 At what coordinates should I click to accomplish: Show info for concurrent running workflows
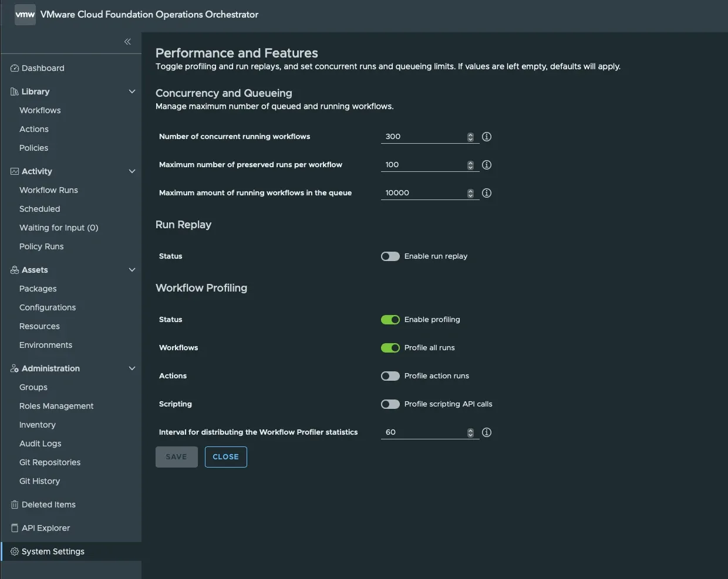tap(487, 137)
